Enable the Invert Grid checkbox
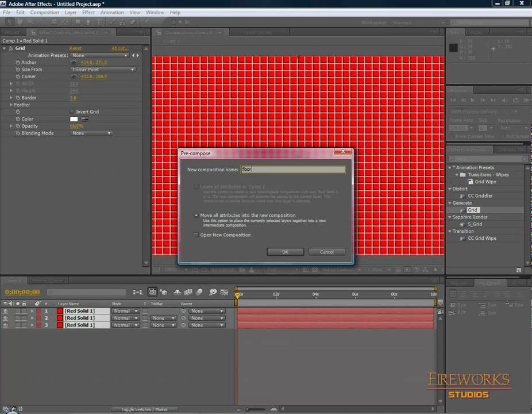Screen dimensions: 532x414 click(x=72, y=112)
